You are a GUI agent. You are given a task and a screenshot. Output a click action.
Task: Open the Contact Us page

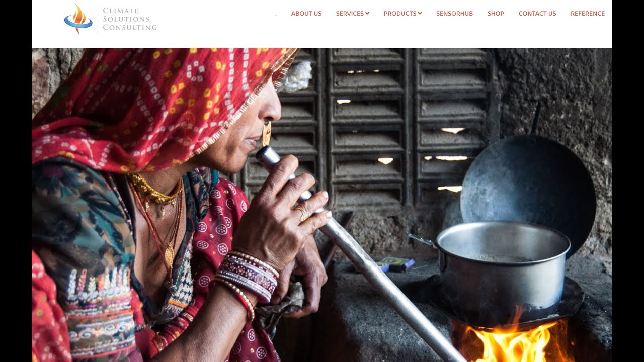click(537, 14)
